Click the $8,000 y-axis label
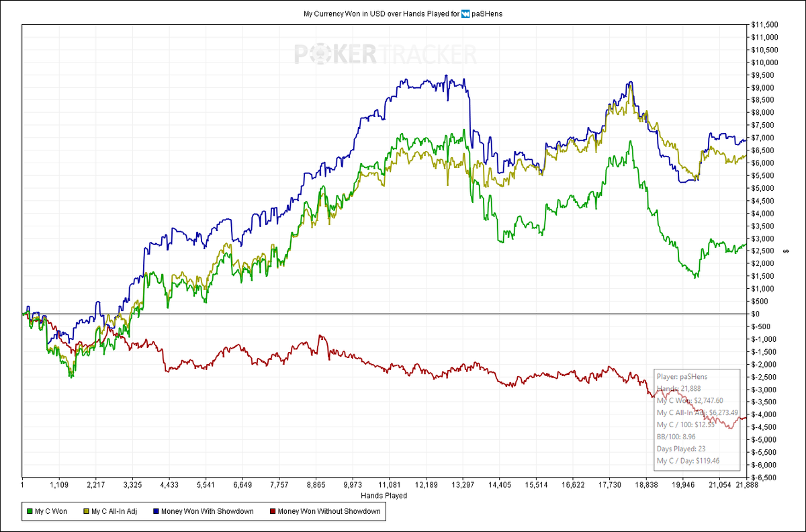The width and height of the screenshot is (806, 532). pos(763,113)
